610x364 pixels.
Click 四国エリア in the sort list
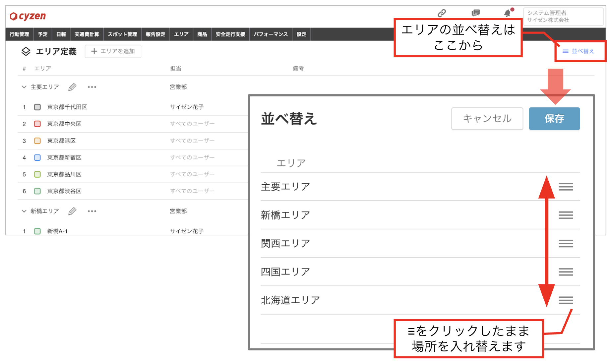pos(285,272)
